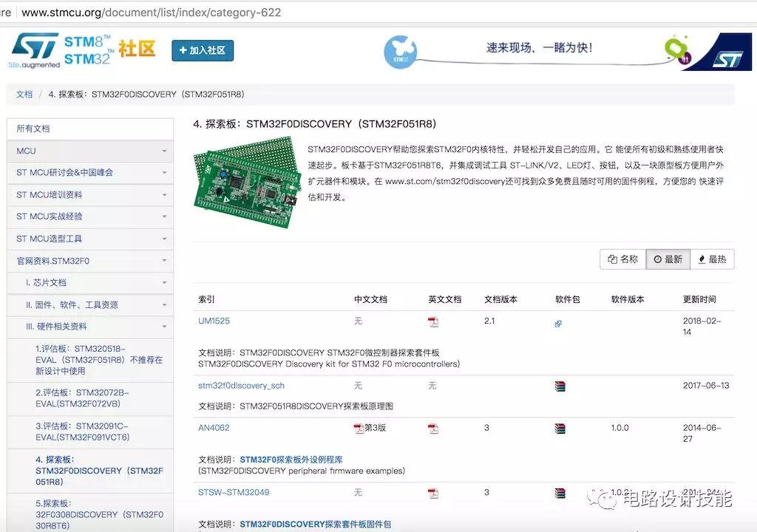
Task: Select 4. 探索板 STM32F0DISCOVERY sidebar item
Action: 90,471
